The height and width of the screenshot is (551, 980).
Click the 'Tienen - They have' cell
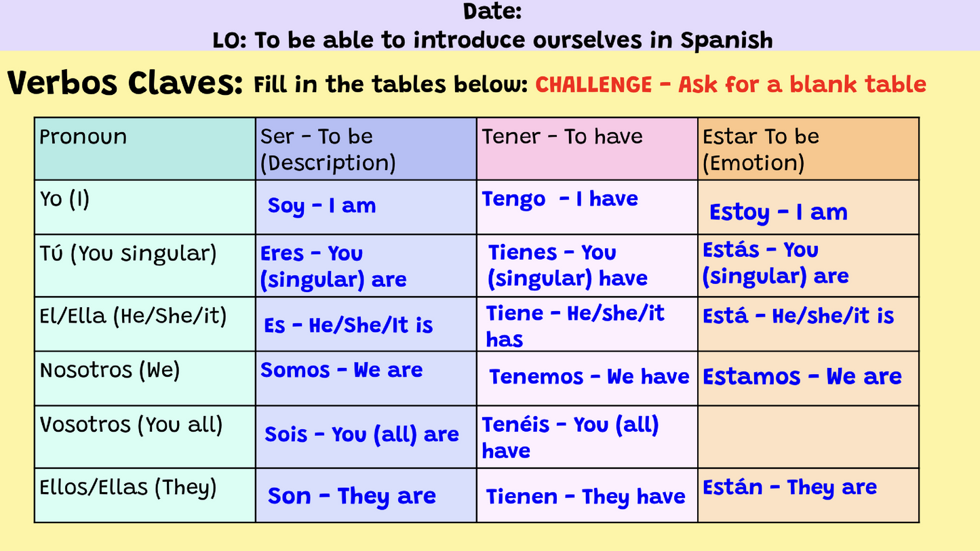coord(587,495)
